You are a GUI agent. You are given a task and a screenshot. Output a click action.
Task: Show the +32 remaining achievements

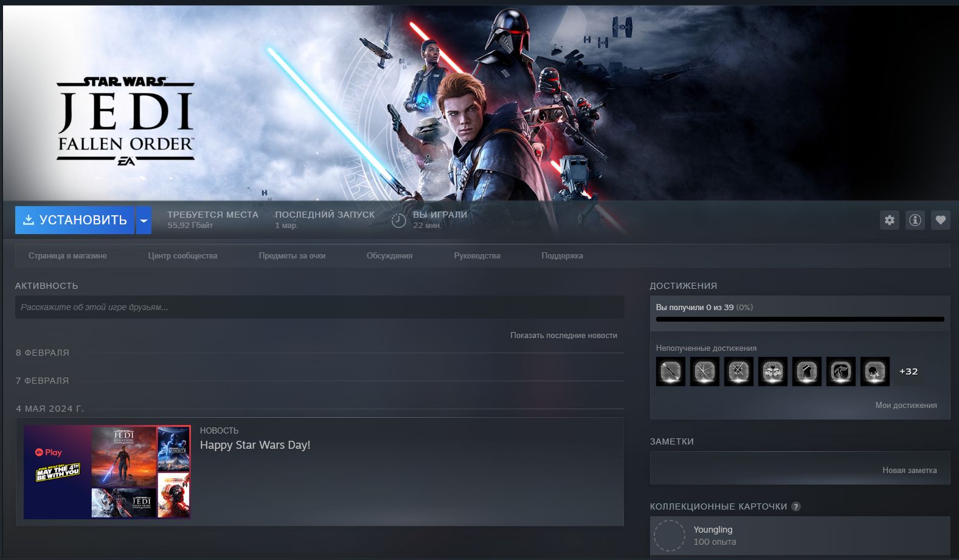909,372
